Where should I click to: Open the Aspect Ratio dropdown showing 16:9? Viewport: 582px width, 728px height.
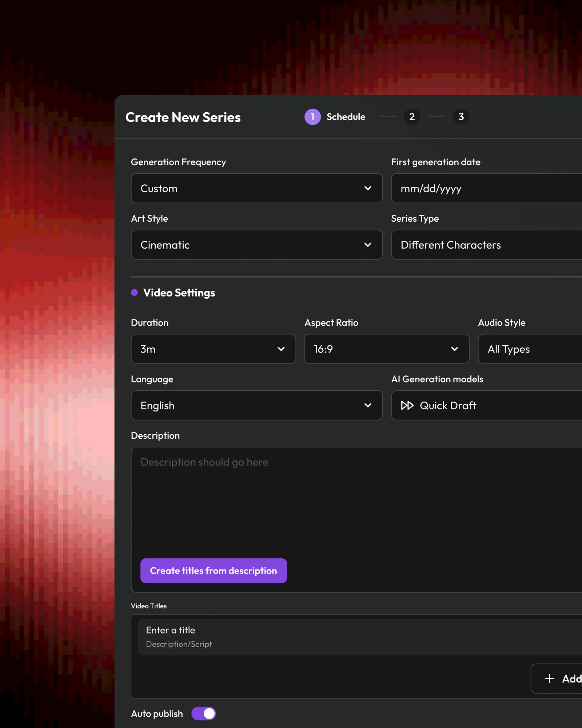387,349
